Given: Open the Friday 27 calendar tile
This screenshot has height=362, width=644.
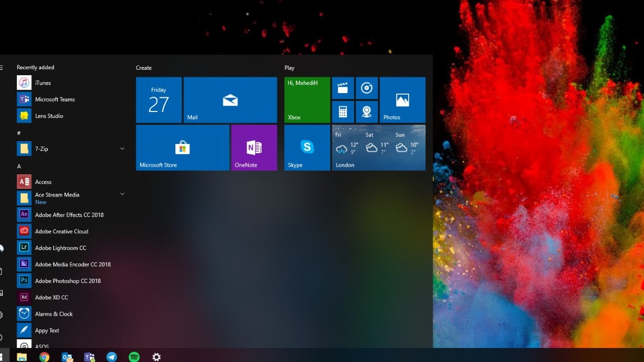Looking at the screenshot, I should click(158, 100).
